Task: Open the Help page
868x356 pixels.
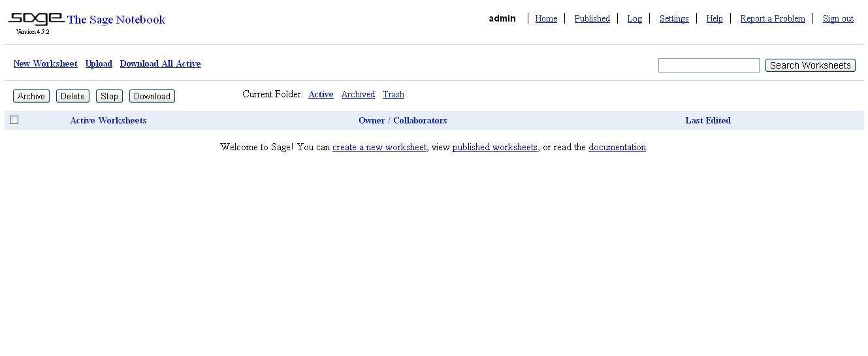Action: tap(714, 19)
